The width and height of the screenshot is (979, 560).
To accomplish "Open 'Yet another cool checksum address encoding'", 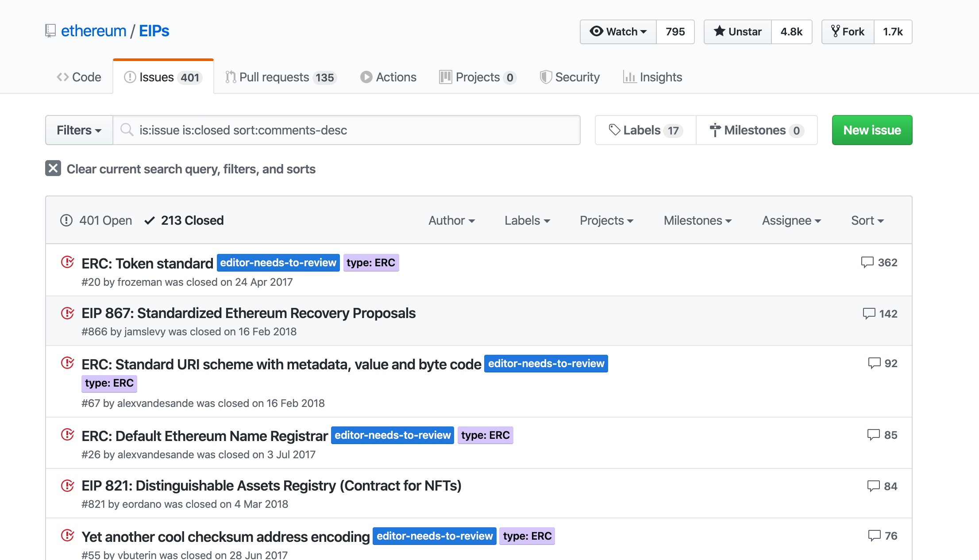I will click(226, 537).
